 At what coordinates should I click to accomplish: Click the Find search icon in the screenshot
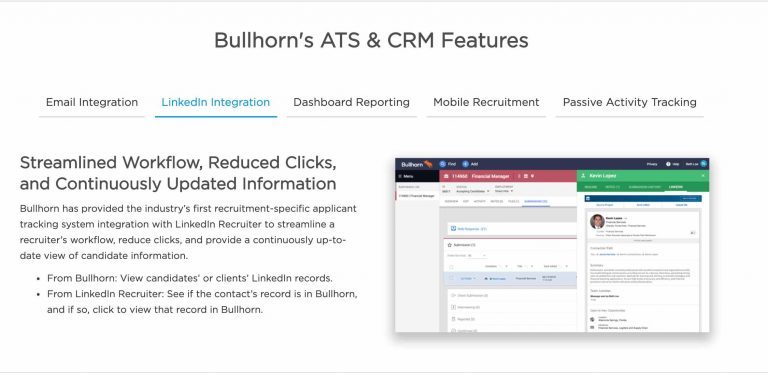point(443,164)
